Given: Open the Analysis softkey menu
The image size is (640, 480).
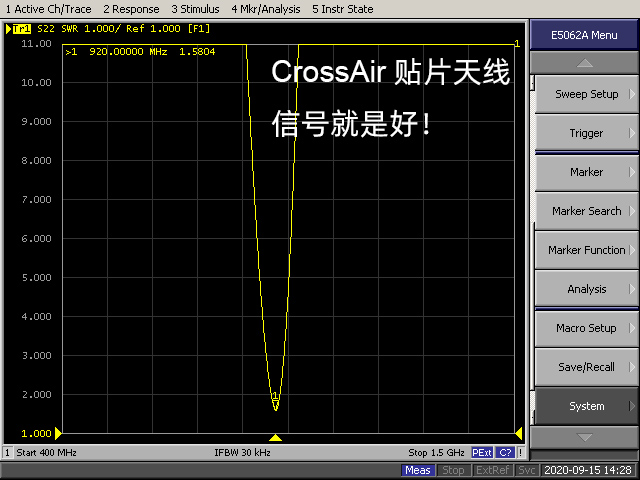Looking at the screenshot, I should 586,289.
